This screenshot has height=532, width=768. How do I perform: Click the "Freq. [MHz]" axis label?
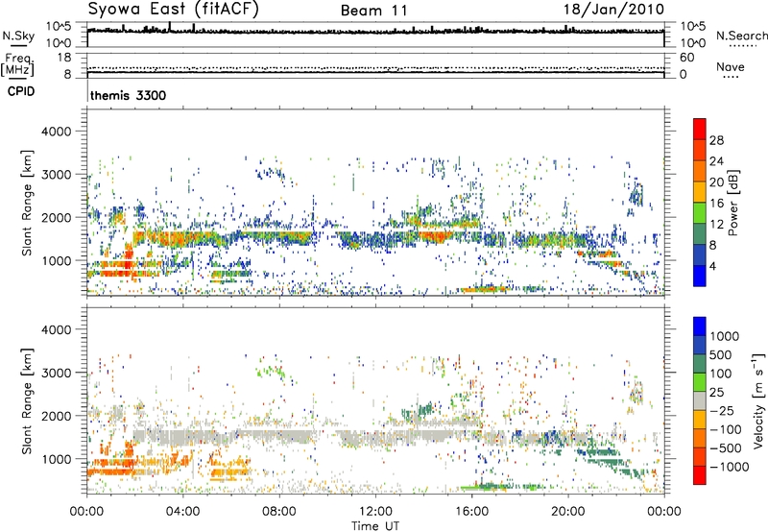pos(17,64)
